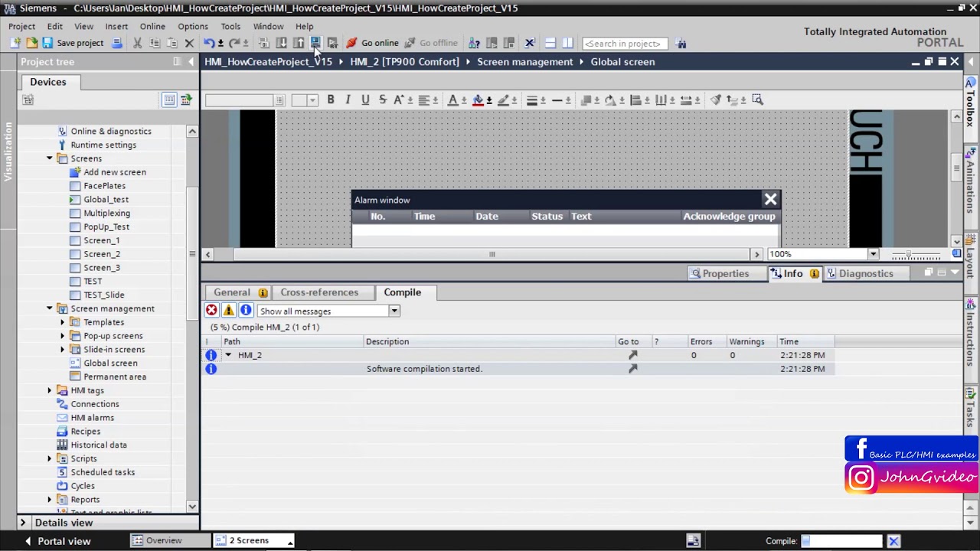This screenshot has height=551, width=980.
Task: Click the Upload from device icon
Action: (298, 44)
